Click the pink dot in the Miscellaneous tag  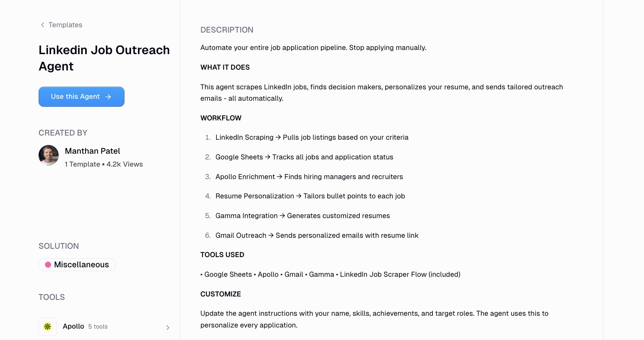click(x=48, y=264)
